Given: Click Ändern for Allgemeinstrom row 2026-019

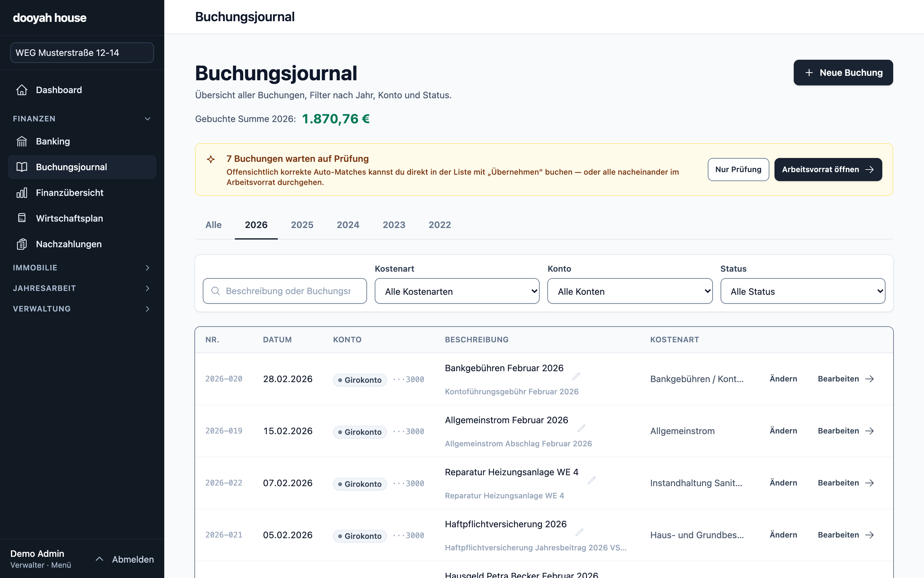Looking at the screenshot, I should tap(783, 431).
